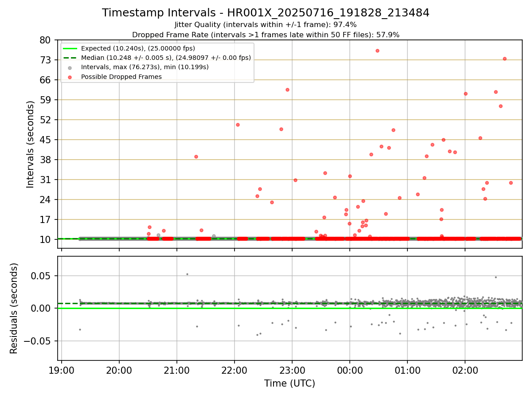Click the Residuals (seconds) y-axis label
The image size is (532, 399).
(x=14, y=308)
